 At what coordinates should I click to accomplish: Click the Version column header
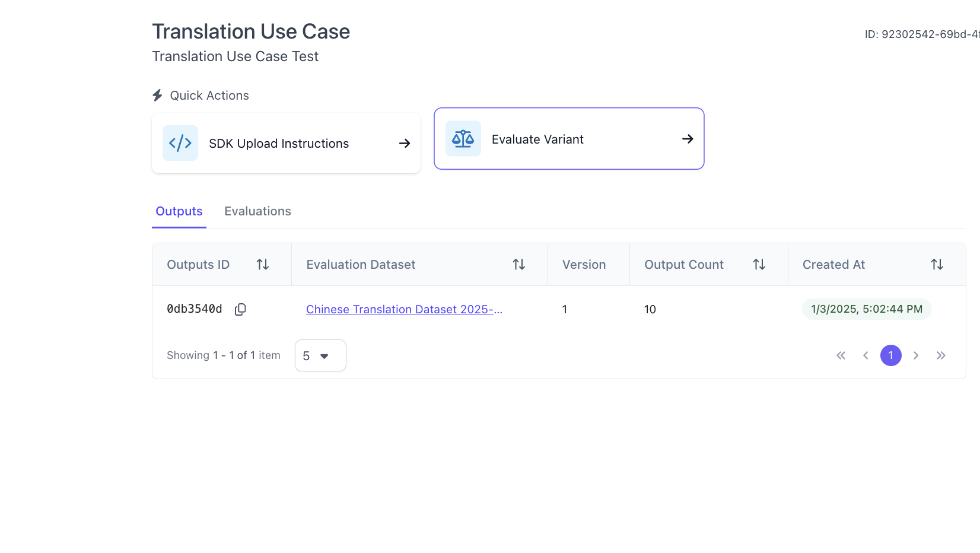[584, 265]
